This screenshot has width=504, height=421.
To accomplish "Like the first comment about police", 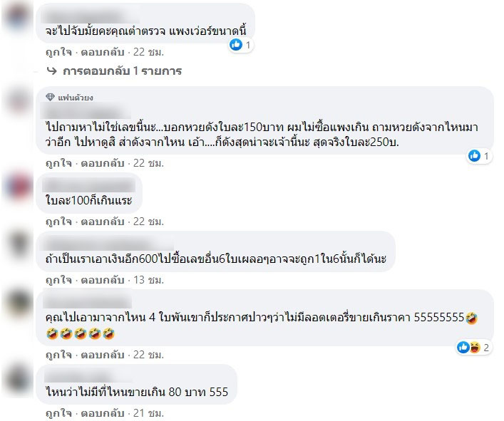I will (x=58, y=52).
